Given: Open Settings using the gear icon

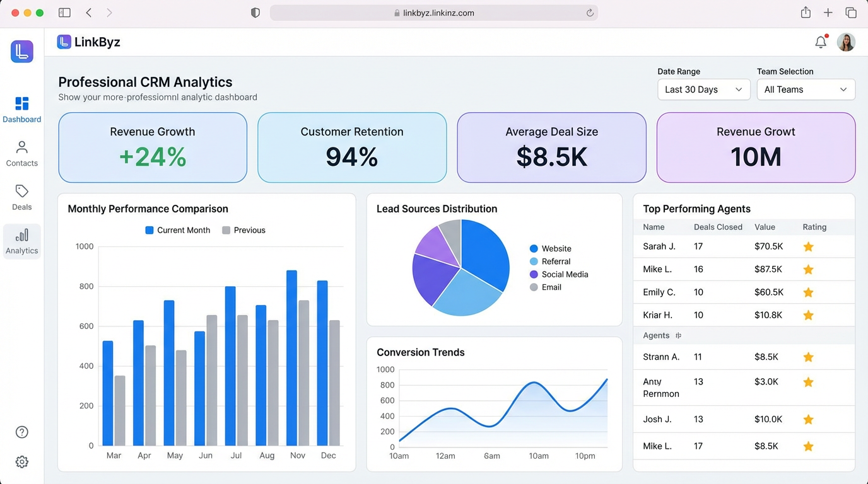Looking at the screenshot, I should click(21, 462).
